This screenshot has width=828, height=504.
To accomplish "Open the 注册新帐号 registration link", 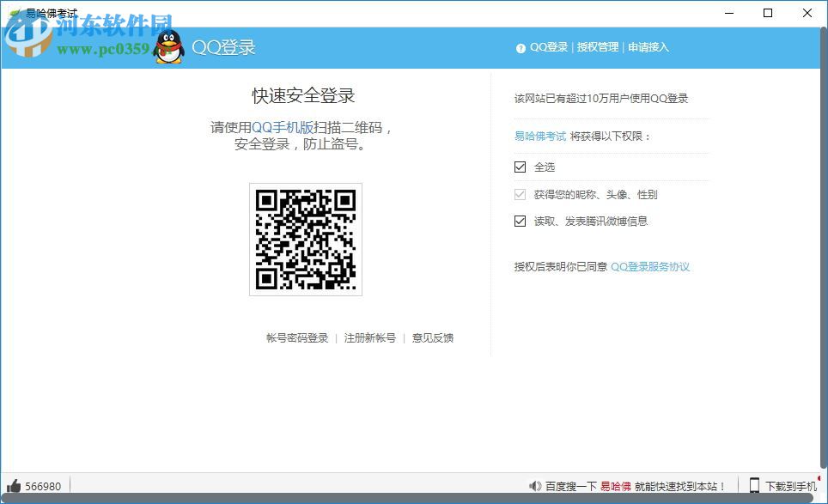I will (369, 338).
